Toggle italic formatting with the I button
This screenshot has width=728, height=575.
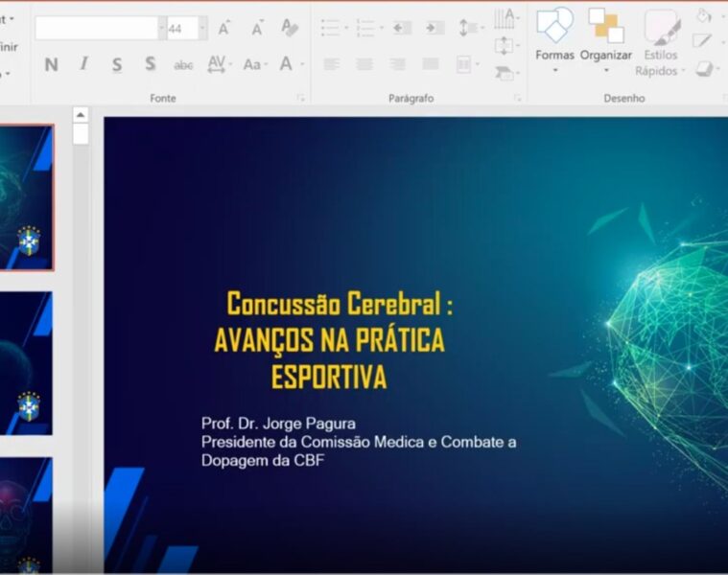[x=83, y=64]
